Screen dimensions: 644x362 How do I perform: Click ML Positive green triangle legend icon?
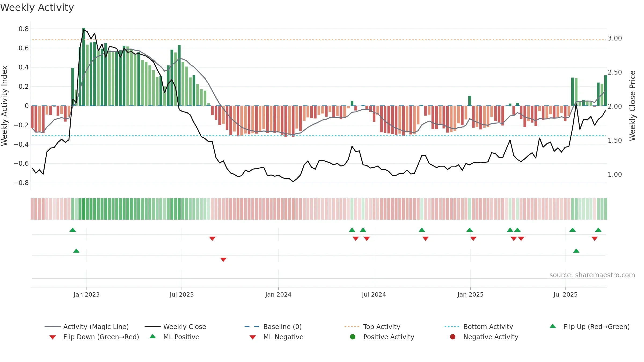[x=153, y=336]
